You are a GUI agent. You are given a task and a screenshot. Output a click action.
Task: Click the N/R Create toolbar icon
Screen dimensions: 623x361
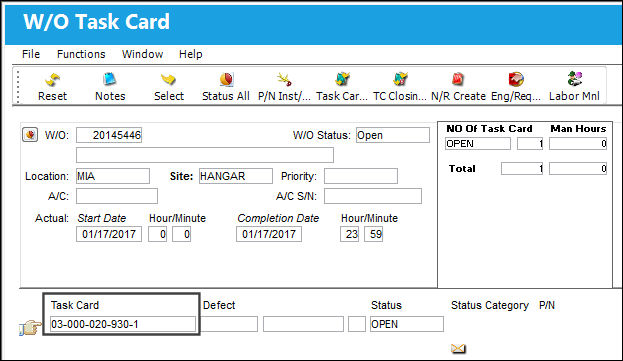click(x=458, y=79)
